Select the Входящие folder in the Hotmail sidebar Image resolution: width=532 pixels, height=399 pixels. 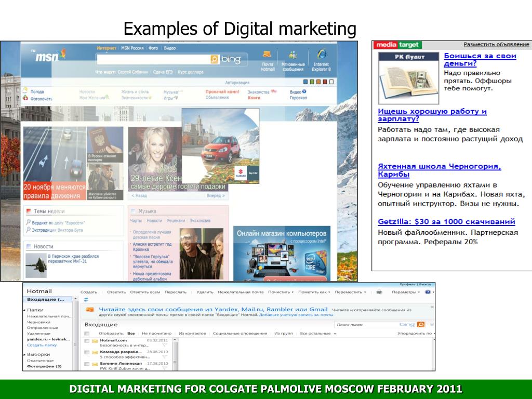(47, 299)
